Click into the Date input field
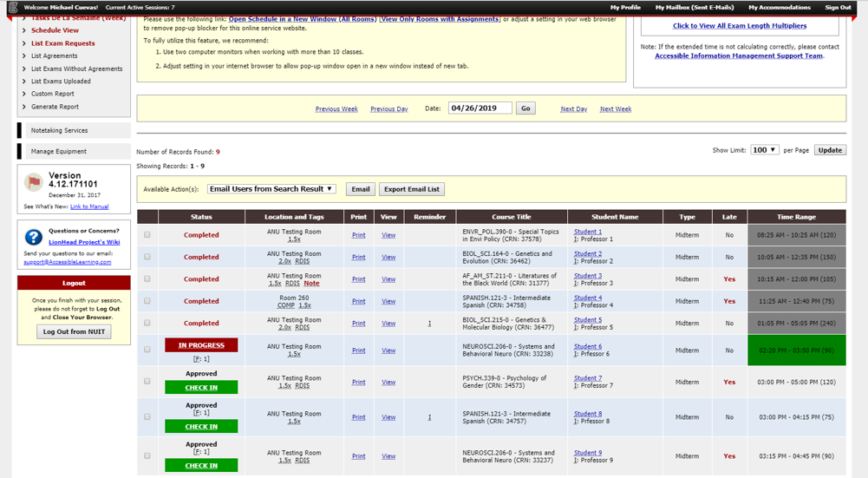The height and width of the screenshot is (478, 868). (480, 108)
